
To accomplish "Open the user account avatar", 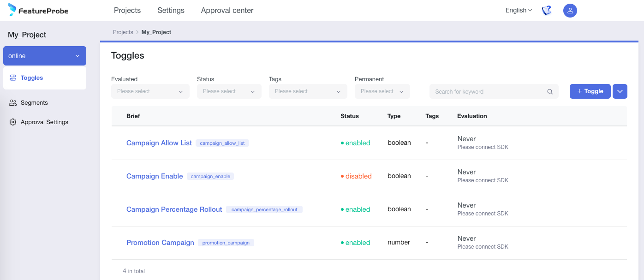I will (x=570, y=11).
